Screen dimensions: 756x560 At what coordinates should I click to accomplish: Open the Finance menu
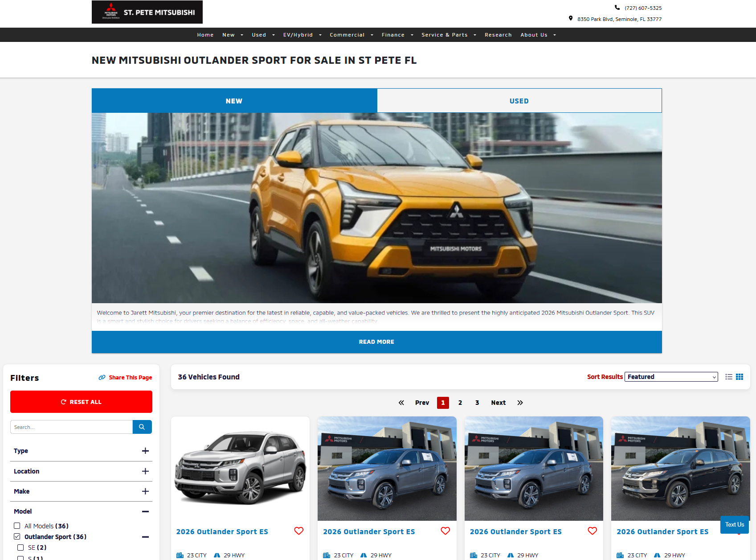click(x=397, y=35)
